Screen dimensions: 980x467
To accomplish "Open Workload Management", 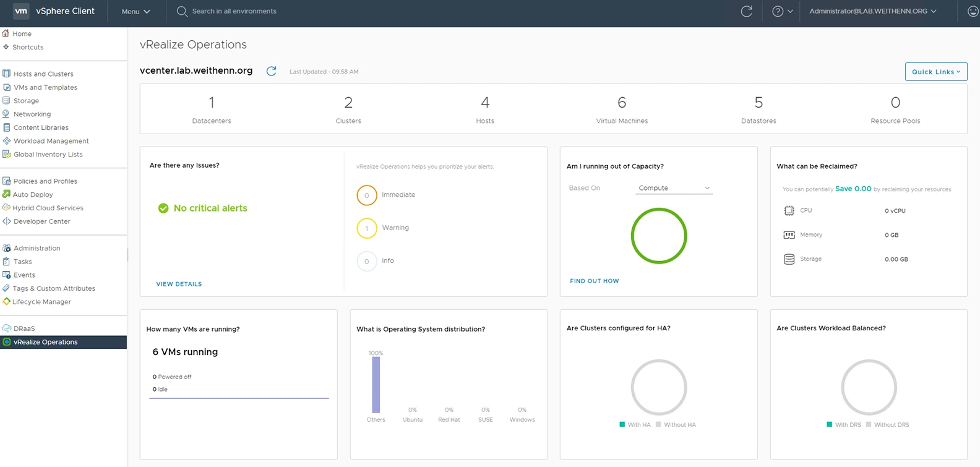I will [51, 141].
